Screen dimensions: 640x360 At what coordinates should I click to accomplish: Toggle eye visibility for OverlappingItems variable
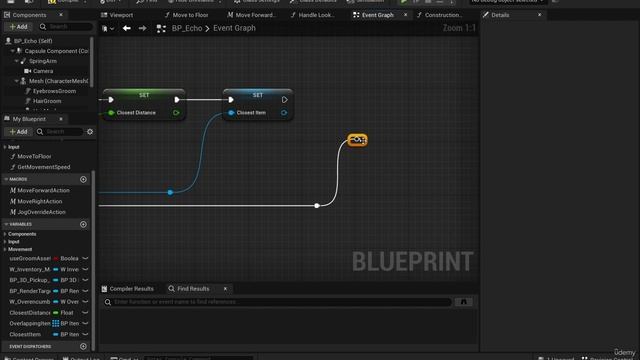pyautogui.click(x=85, y=323)
